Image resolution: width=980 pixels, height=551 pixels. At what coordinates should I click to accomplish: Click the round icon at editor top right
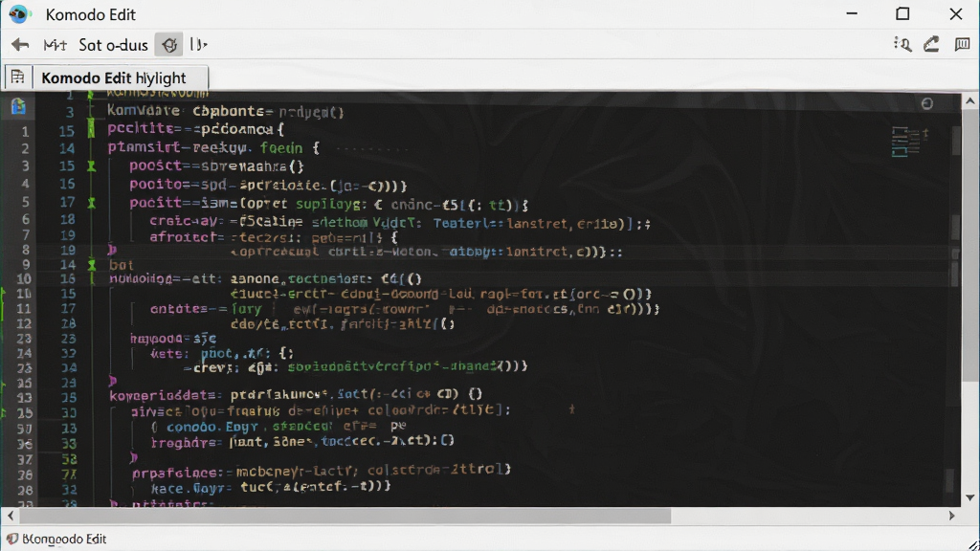tap(926, 103)
